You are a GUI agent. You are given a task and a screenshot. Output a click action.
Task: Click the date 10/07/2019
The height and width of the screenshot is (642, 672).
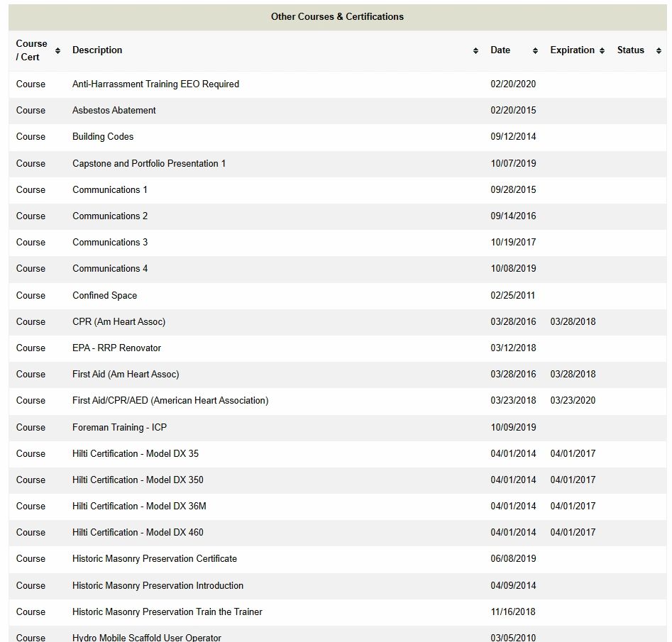click(x=513, y=163)
